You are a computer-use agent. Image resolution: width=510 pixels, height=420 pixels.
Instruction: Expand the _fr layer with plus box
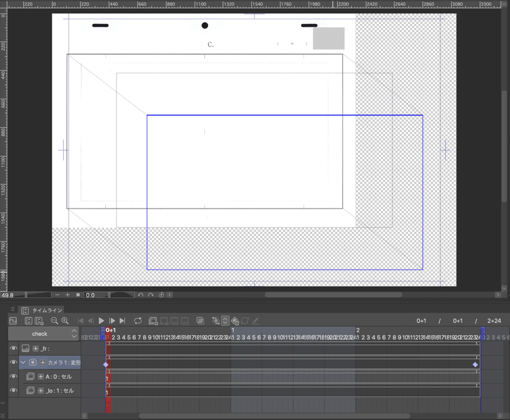(x=36, y=348)
